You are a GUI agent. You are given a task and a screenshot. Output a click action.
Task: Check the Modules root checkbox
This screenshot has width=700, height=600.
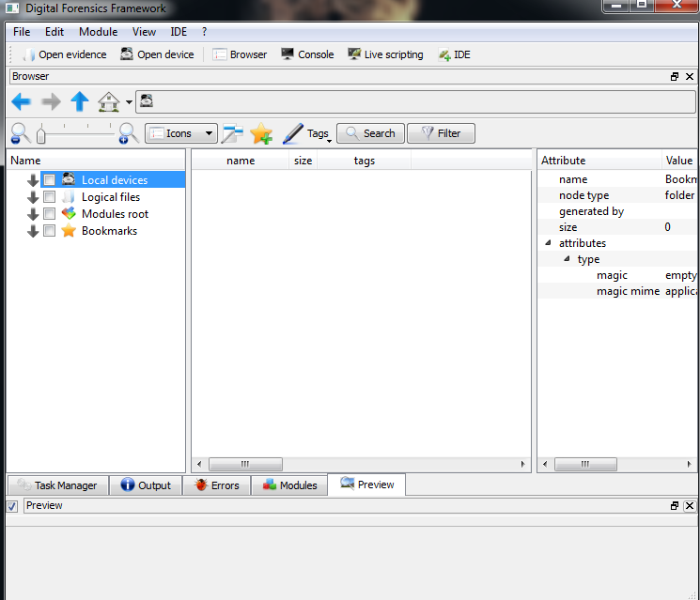point(50,214)
